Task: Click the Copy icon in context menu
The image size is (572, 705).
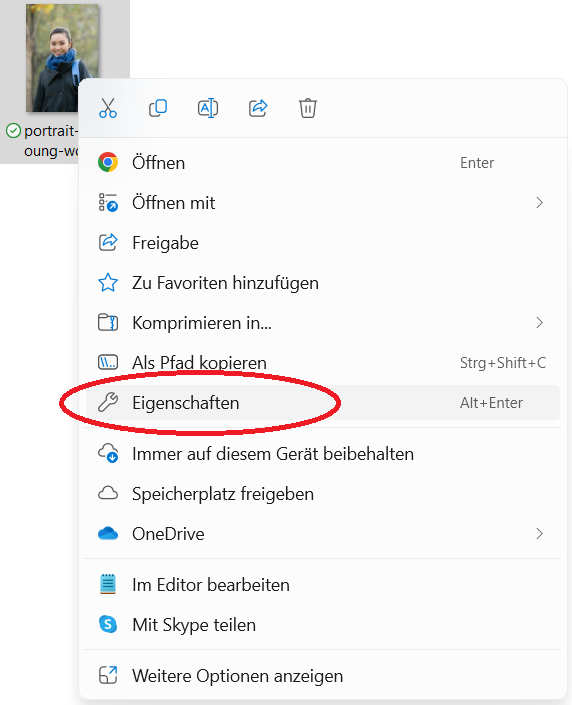Action: coord(158,108)
